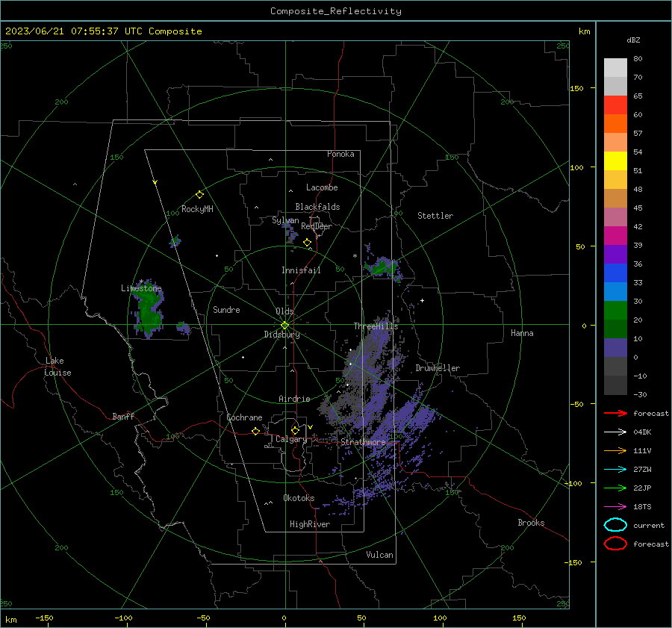Click the Didsbury label
Image resolution: width=672 pixels, height=628 pixels.
281,335
